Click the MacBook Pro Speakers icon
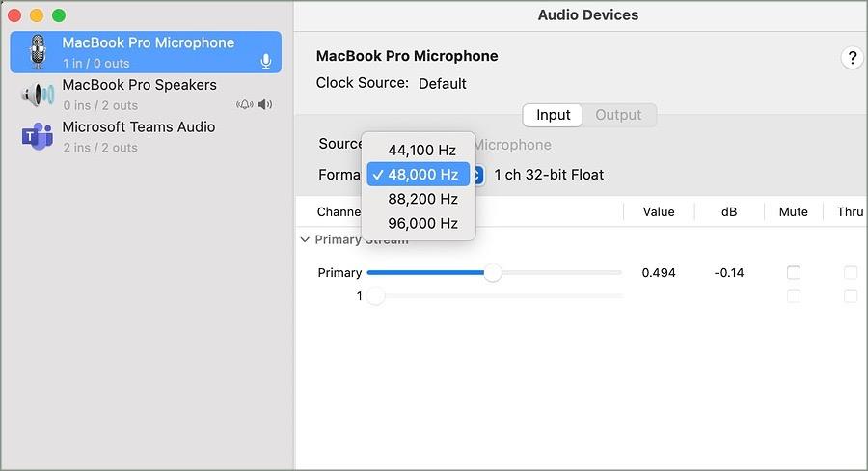 tap(38, 95)
